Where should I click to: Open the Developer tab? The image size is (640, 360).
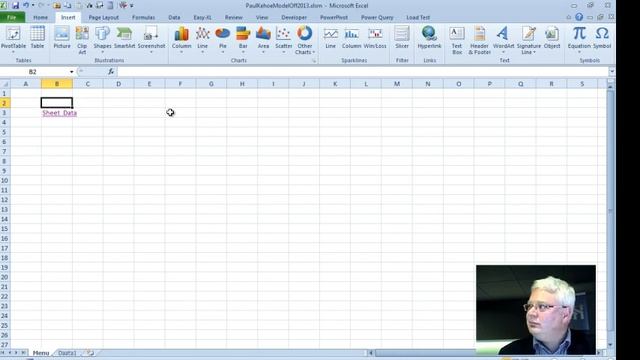click(294, 18)
